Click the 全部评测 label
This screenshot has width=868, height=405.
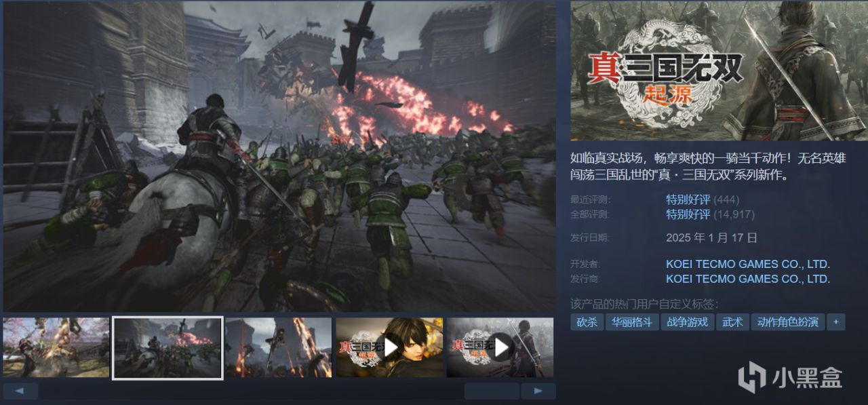tap(590, 215)
